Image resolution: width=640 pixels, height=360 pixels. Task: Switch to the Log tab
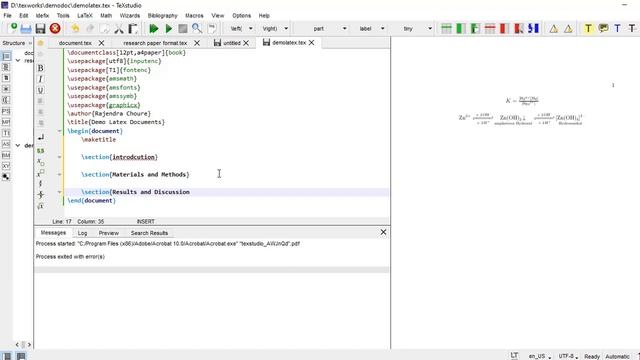click(x=82, y=233)
